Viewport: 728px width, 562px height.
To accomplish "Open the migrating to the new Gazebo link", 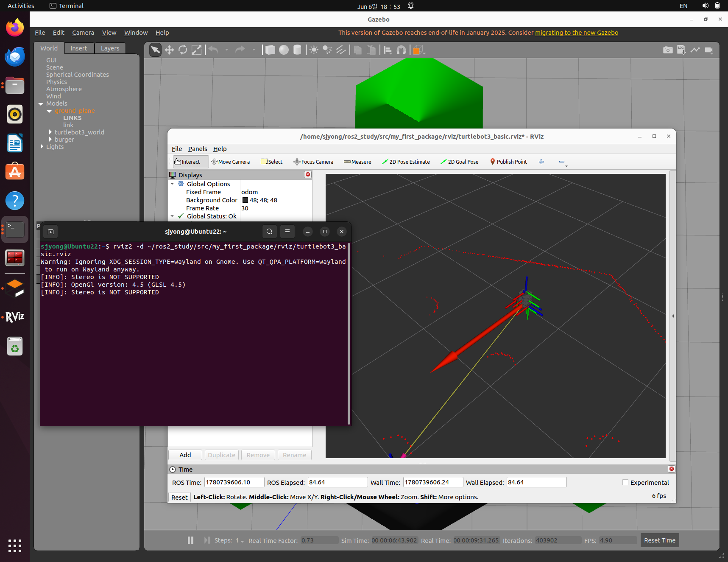I will click(577, 33).
